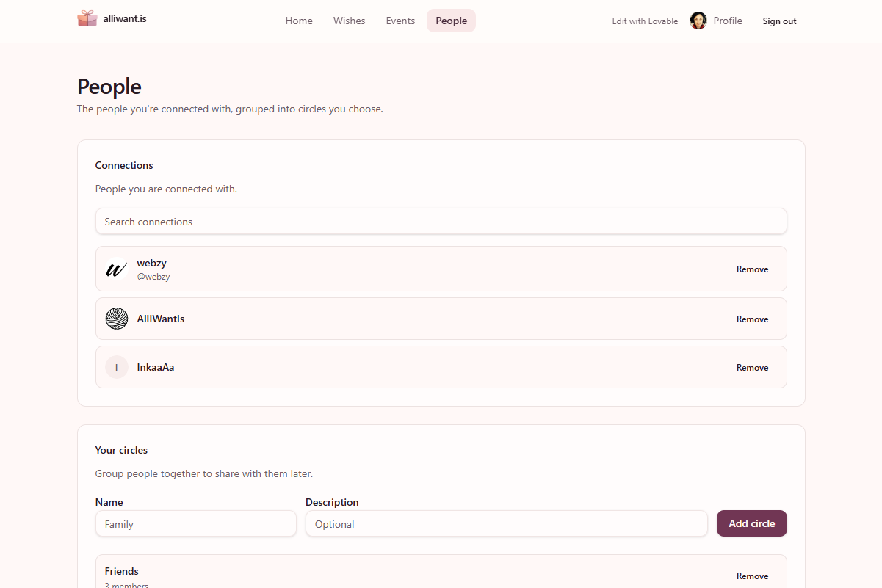The image size is (882, 588).
Task: Click the webzy connection name
Action: [152, 263]
